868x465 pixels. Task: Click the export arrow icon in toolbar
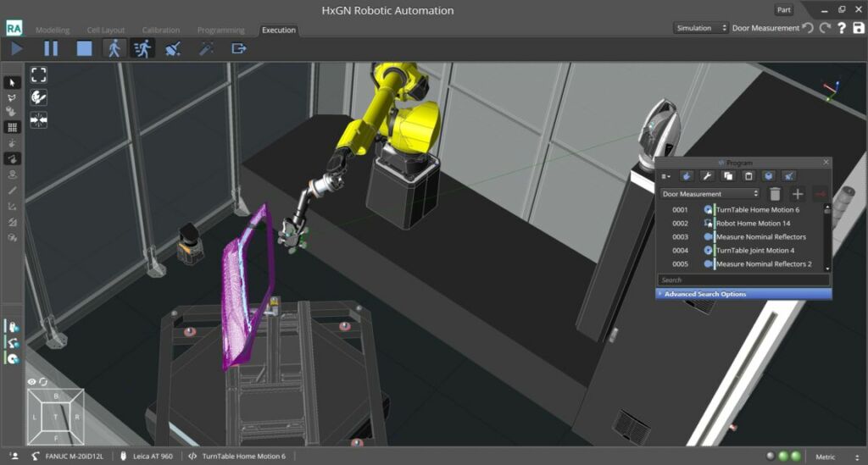239,48
